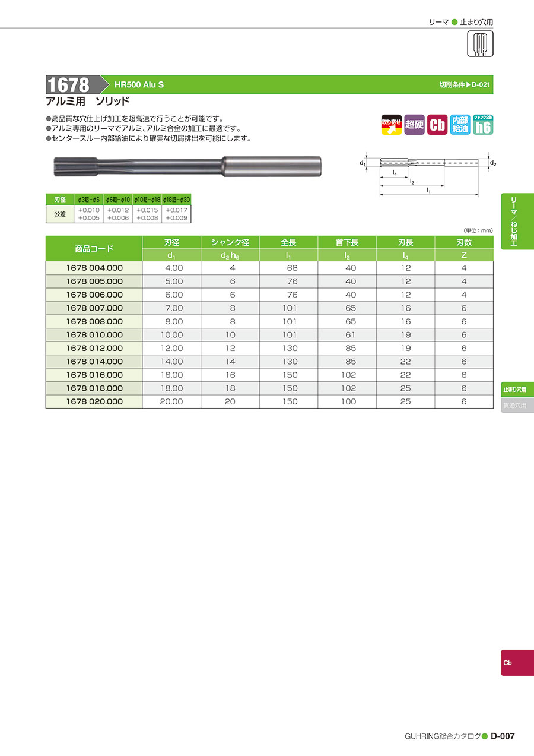Image resolution: width=534 pixels, height=756 pixels.
Task: Click the red Cb material badge icon
Action: pyautogui.click(x=437, y=124)
